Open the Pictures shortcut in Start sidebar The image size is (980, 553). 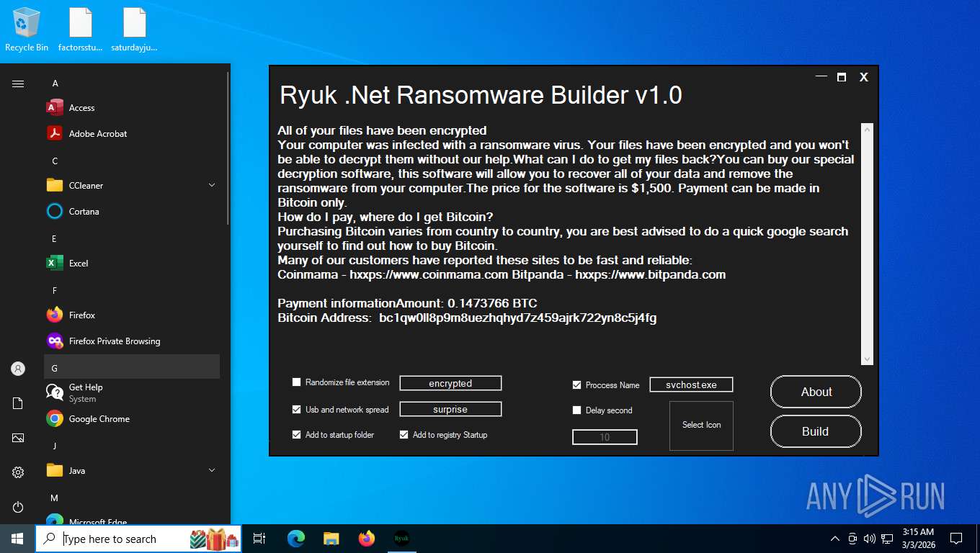[18, 438]
